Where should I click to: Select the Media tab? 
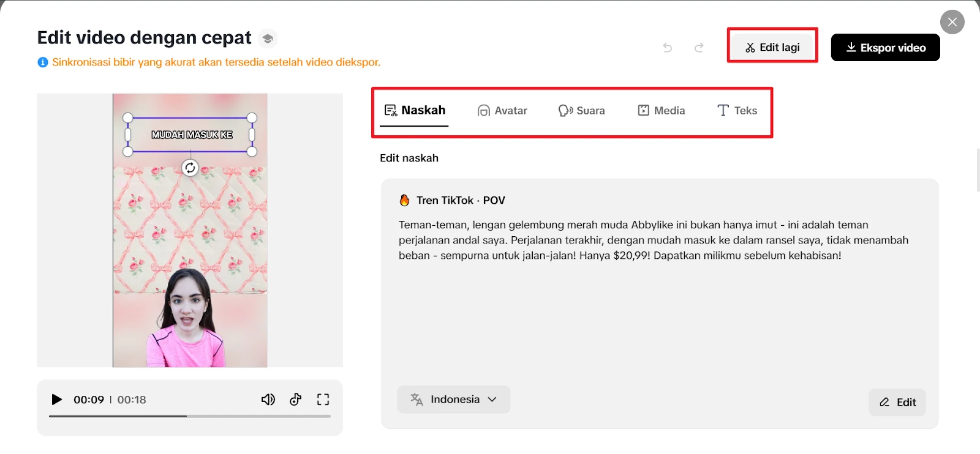(x=661, y=111)
